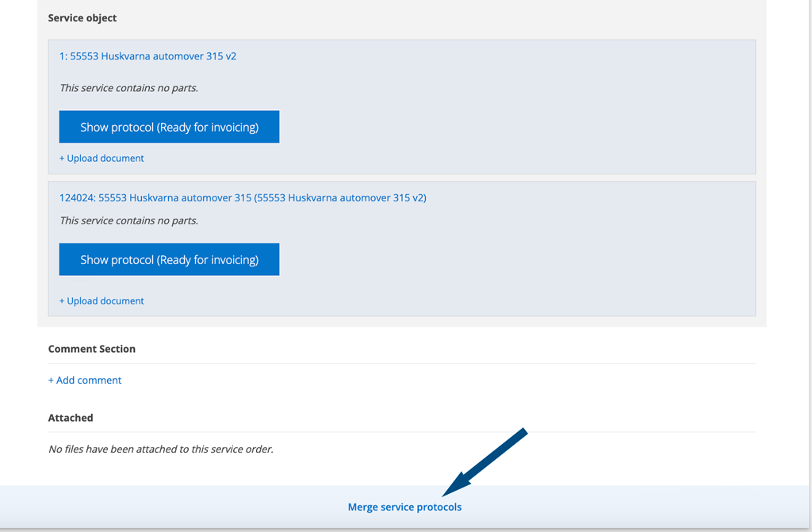This screenshot has height=532, width=812.
Task: Upload document for service object 124024
Action: [101, 301]
